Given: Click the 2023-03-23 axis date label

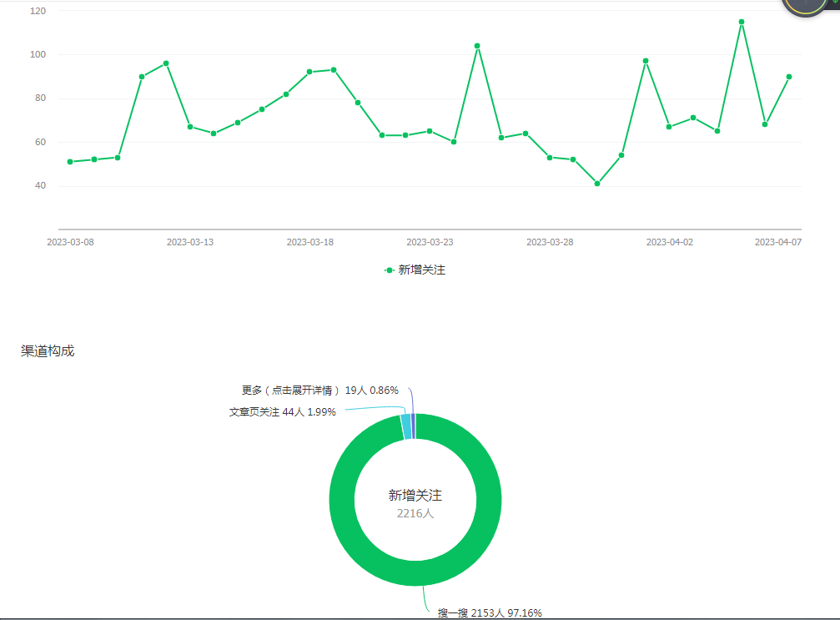Looking at the screenshot, I should [x=430, y=242].
